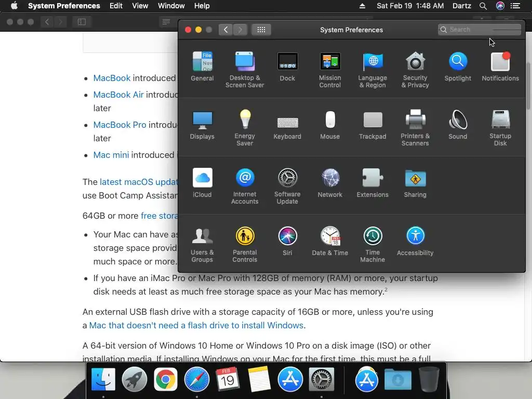Open Accessibility preferences
The height and width of the screenshot is (399, 532).
coord(415,241)
